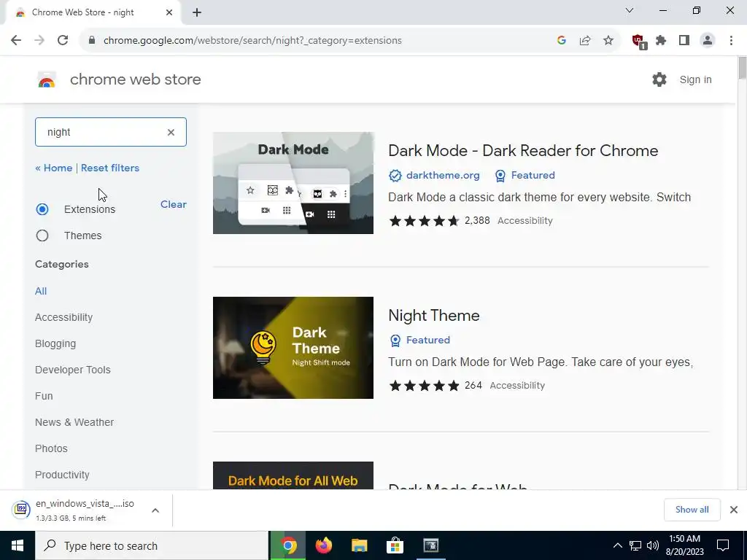747x560 pixels.
Task: Open the Extensions puzzle piece menu
Action: [x=661, y=41]
